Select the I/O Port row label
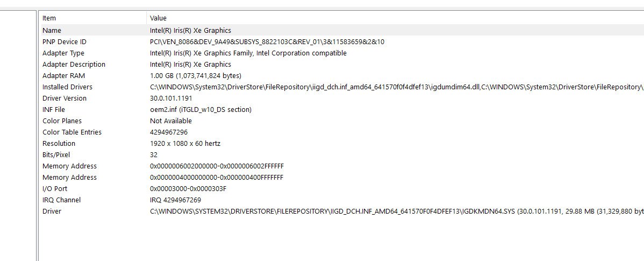This screenshot has height=261, width=644. tap(55, 189)
